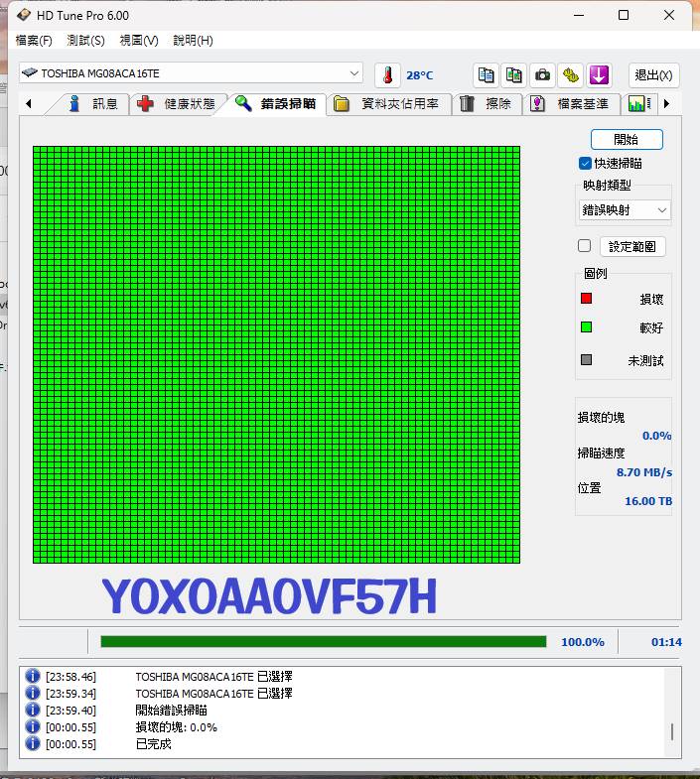700x779 pixels.
Task: Toggle the 快速掃瞄 quick scan checkbox
Action: tap(585, 163)
